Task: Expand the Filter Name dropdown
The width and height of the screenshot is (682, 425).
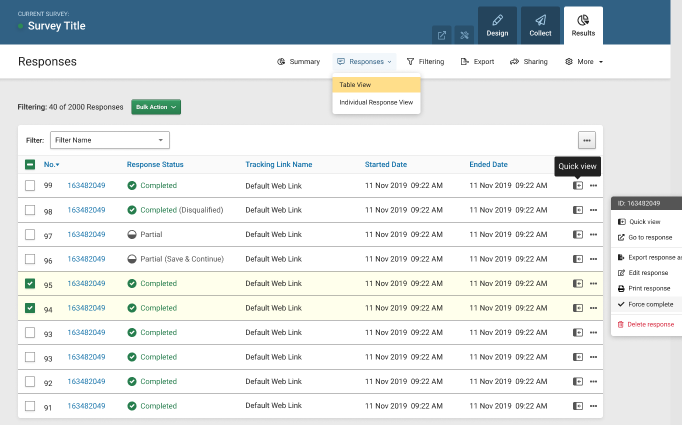Action: point(109,140)
